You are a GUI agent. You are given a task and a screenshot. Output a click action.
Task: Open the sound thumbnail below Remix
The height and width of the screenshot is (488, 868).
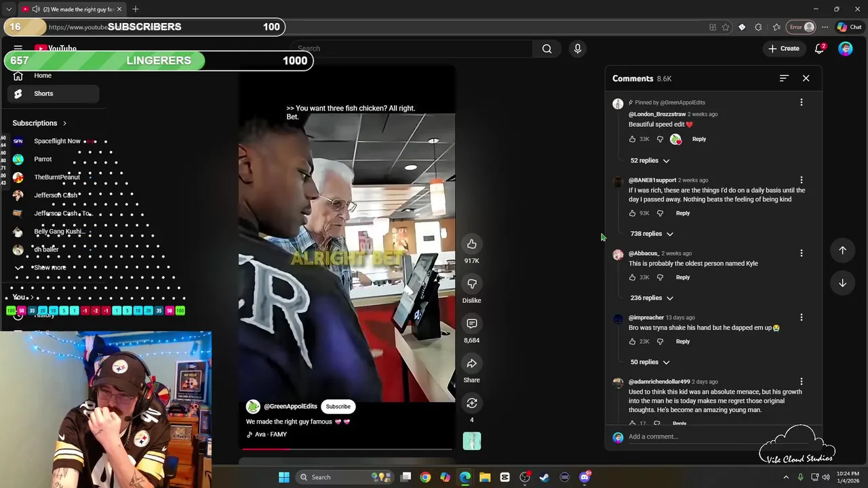472,441
